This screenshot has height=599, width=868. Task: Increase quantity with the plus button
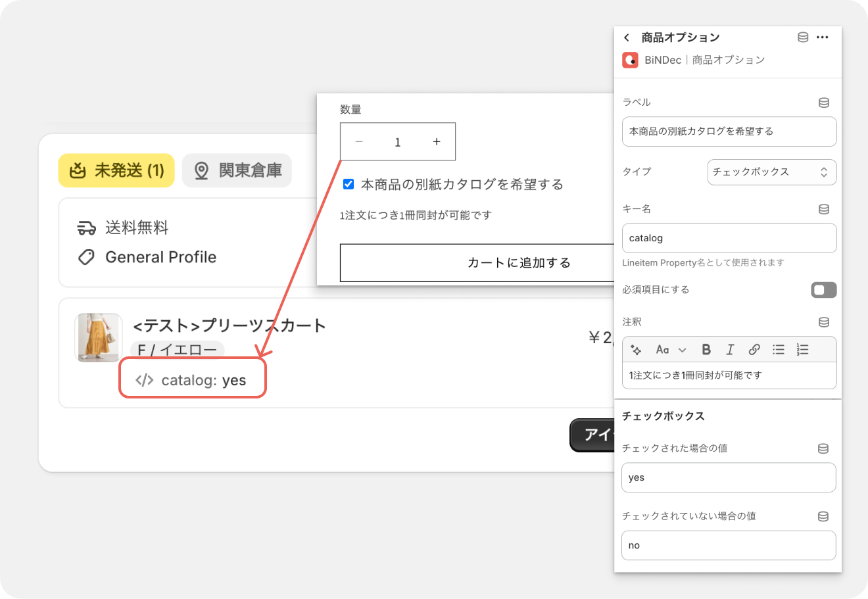click(x=437, y=142)
